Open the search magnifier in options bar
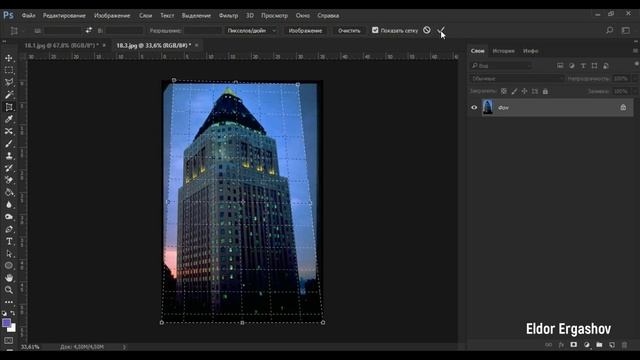 click(609, 30)
